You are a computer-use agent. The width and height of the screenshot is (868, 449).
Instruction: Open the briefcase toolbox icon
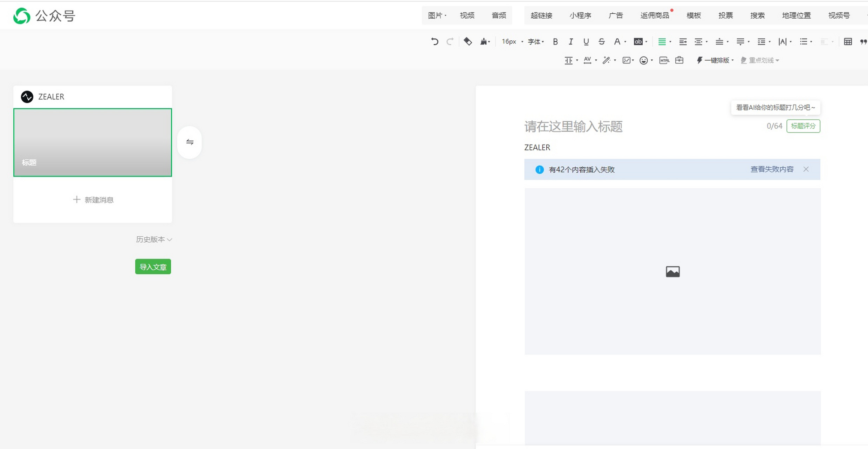click(x=679, y=60)
